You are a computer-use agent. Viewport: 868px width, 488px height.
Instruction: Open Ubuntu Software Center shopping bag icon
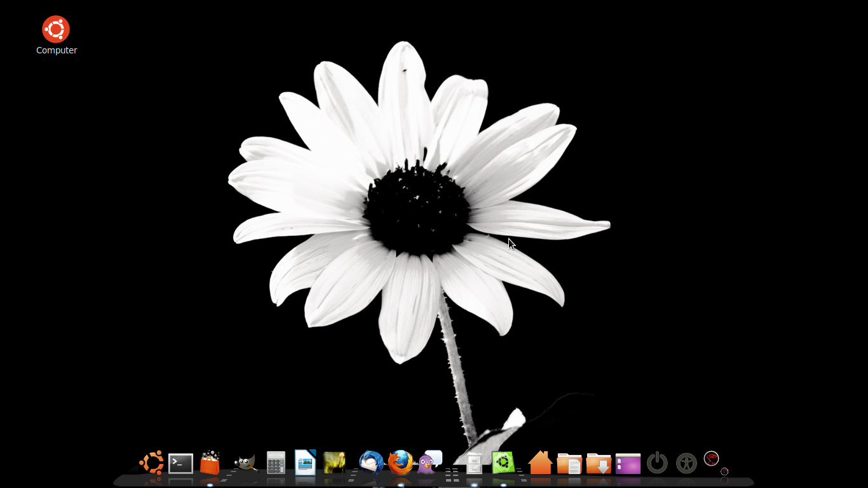point(210,463)
